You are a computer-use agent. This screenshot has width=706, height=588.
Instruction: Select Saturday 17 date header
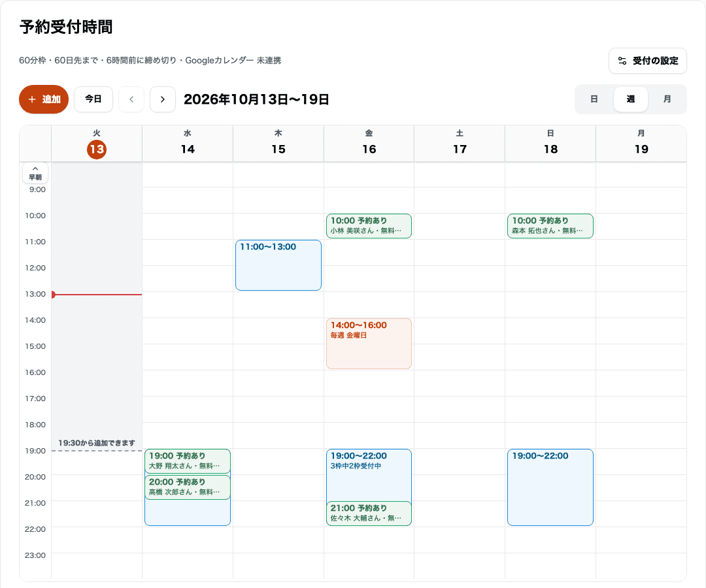460,144
